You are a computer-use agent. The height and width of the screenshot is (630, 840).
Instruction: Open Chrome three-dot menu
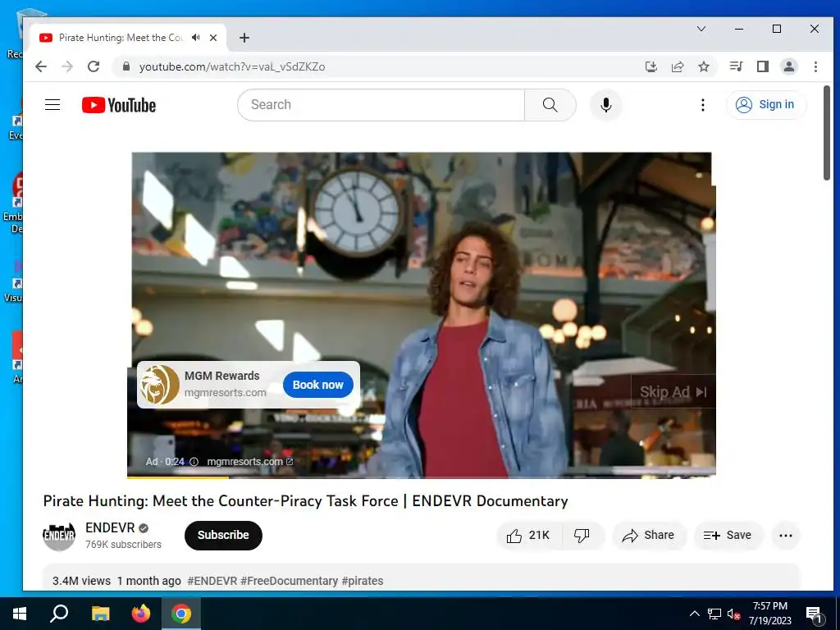[x=815, y=66]
